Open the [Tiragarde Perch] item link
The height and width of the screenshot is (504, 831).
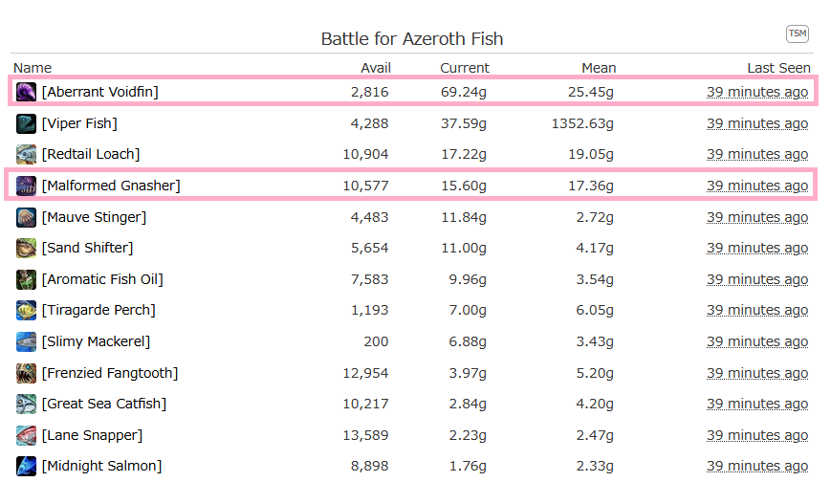pos(98,310)
